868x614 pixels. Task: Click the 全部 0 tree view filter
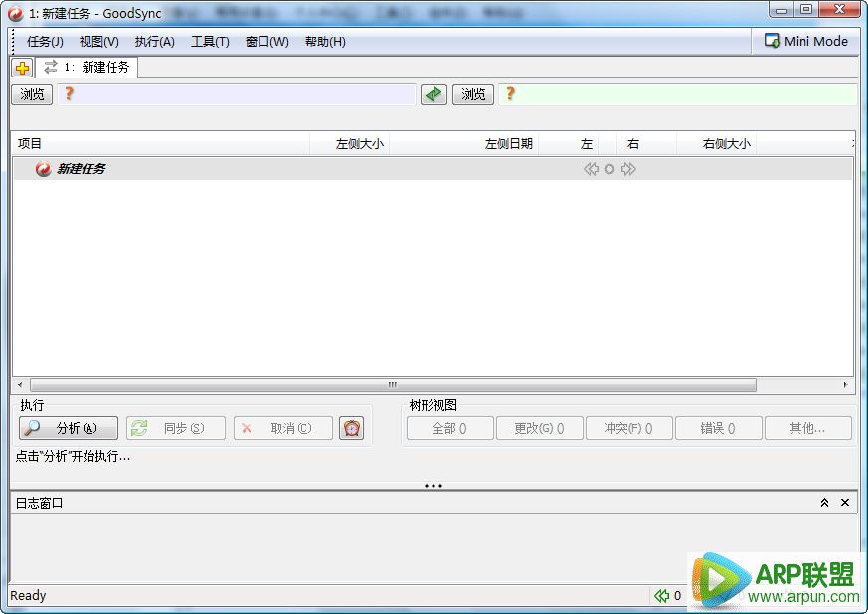448,427
